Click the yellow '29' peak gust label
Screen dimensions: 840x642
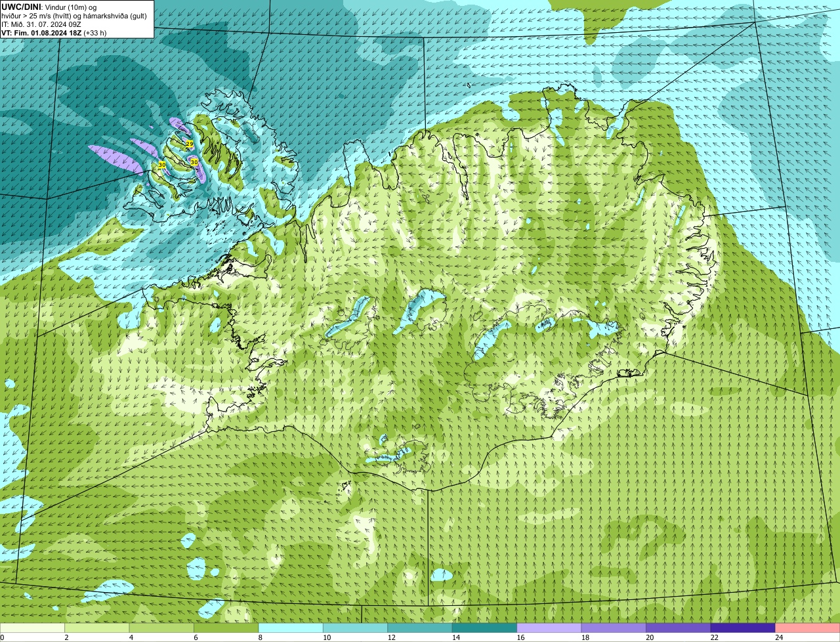point(189,143)
